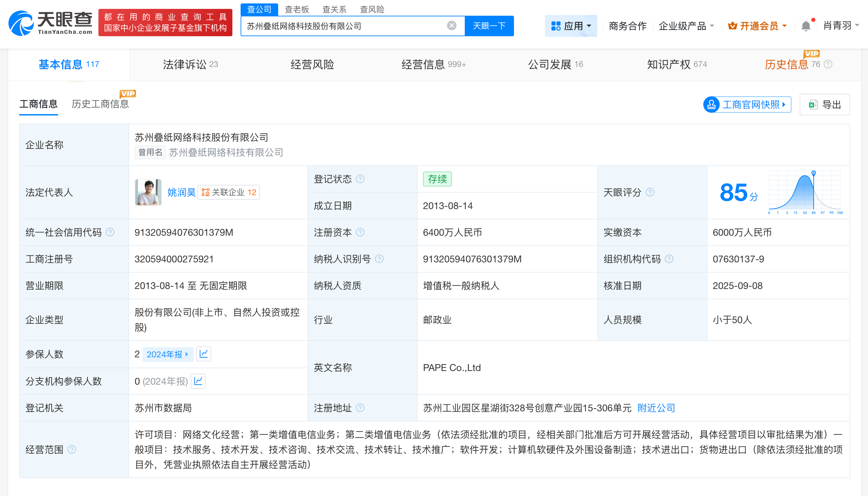Image resolution: width=868 pixels, height=496 pixels.
Task: Click the question mark icon next to 注册资本
Action: (360, 232)
